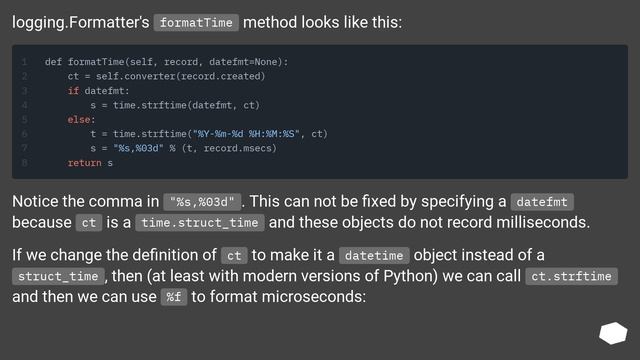Click the ct chip after 'definition of'
The width and height of the screenshot is (640, 360).
(x=234, y=256)
